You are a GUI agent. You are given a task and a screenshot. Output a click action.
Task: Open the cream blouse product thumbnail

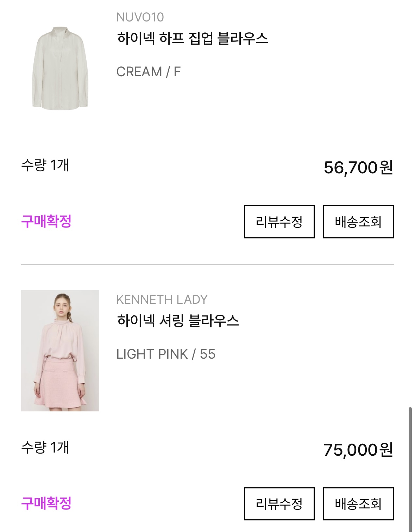click(60, 68)
